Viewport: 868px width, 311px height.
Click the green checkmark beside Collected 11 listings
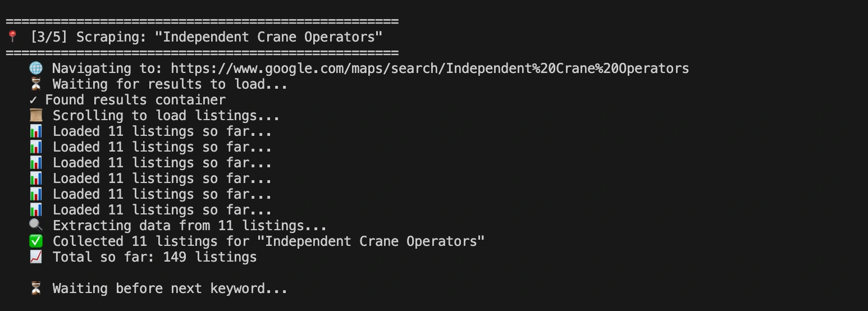[35, 241]
